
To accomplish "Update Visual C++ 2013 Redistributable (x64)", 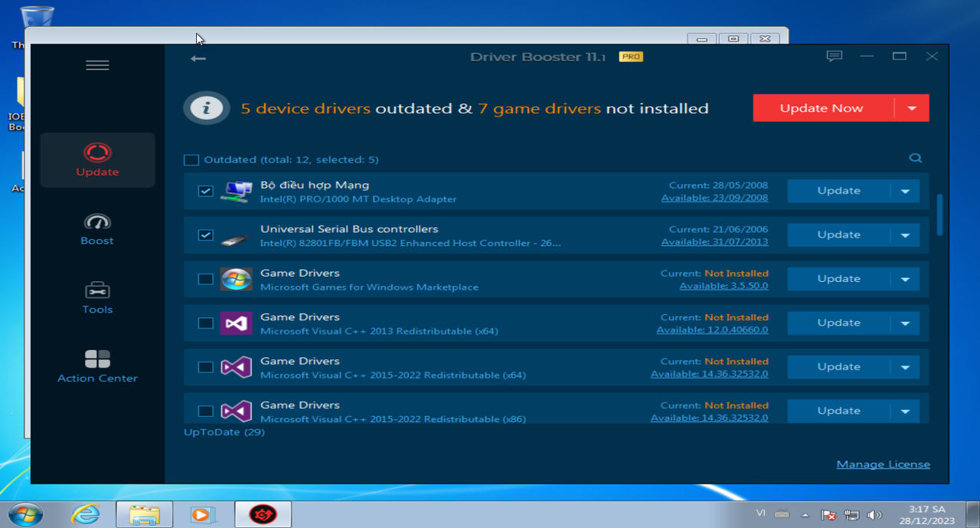I will [x=838, y=323].
